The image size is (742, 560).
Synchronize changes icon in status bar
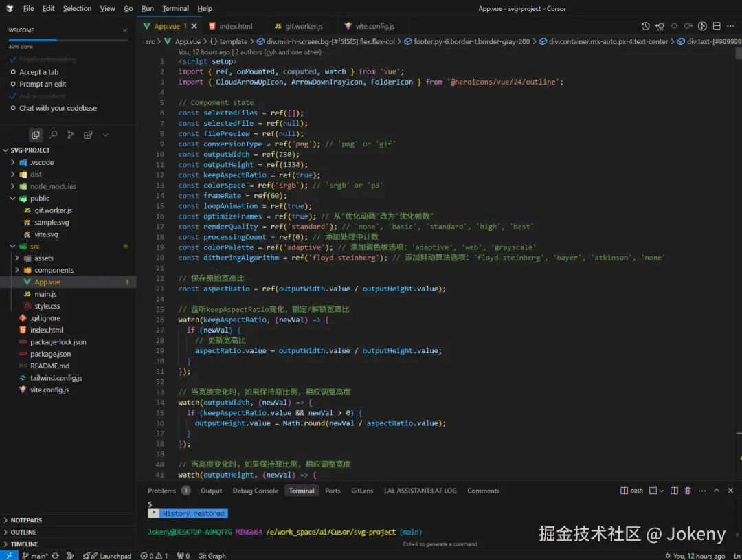[56, 556]
